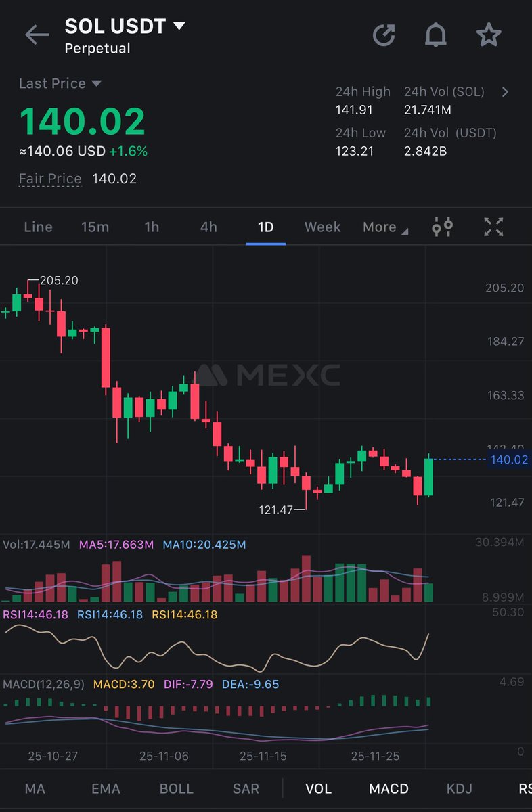The width and height of the screenshot is (532, 812).
Task: Toggle the MA indicator
Action: pos(35,788)
